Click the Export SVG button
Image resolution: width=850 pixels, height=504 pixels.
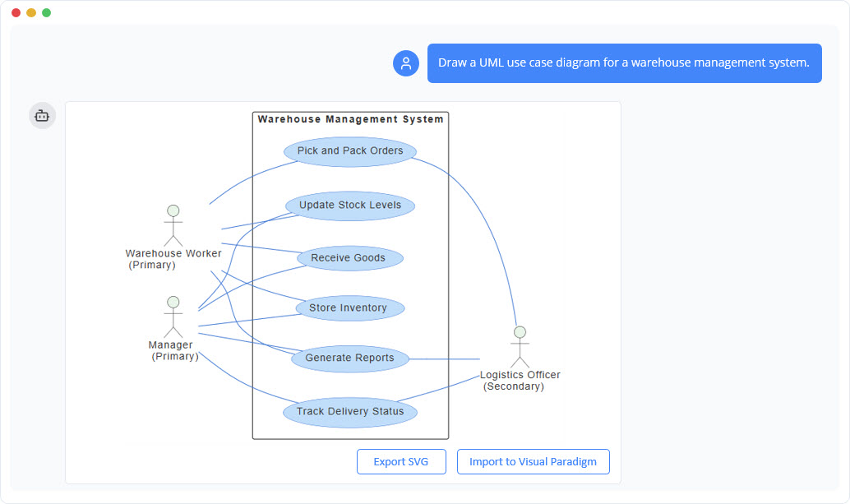click(x=401, y=461)
